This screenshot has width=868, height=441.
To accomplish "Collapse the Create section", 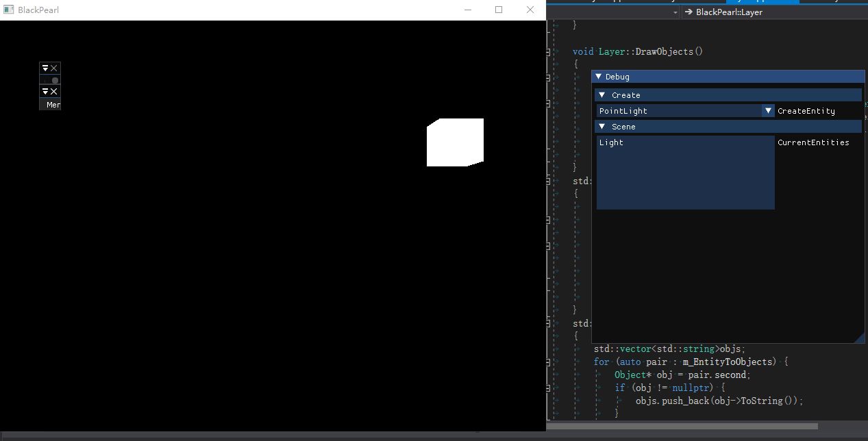I will [602, 94].
